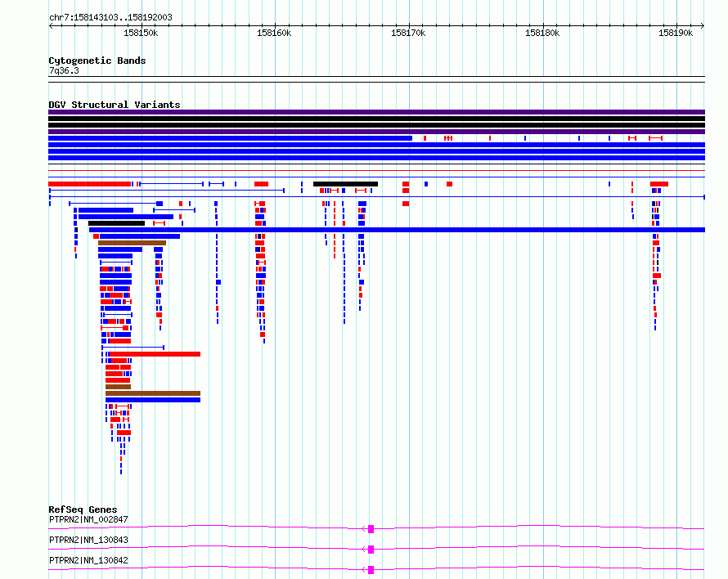Click the 158180k ruler position label
Screen dimensions: 728x579
[542, 33]
